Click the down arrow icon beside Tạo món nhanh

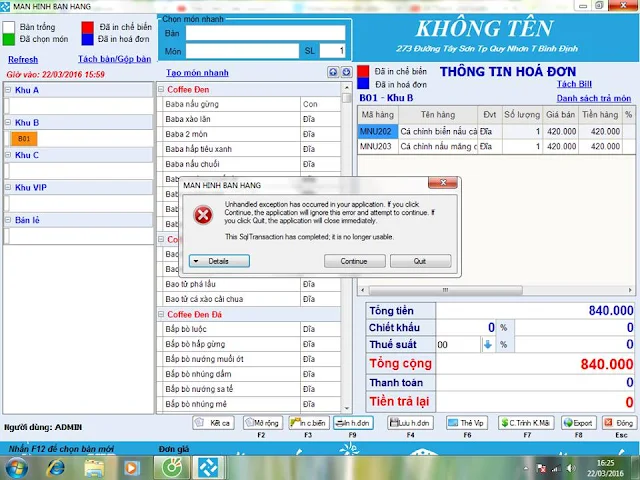coord(346,72)
